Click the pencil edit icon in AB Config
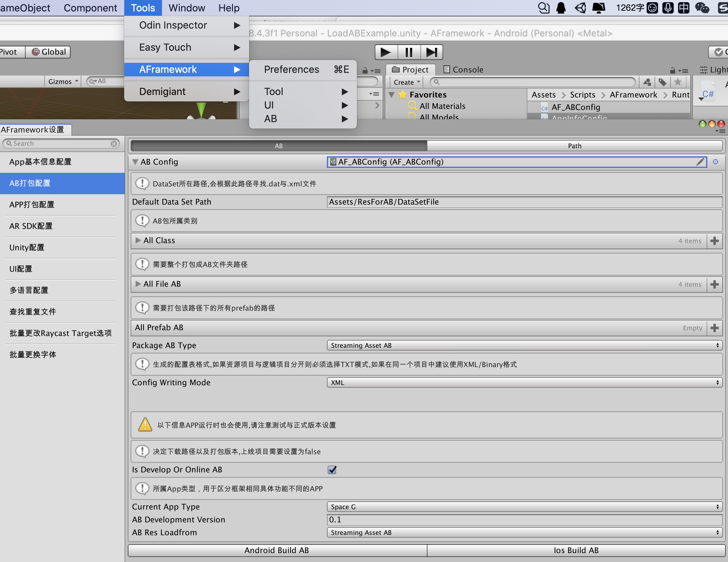The height and width of the screenshot is (562, 728). [700, 162]
